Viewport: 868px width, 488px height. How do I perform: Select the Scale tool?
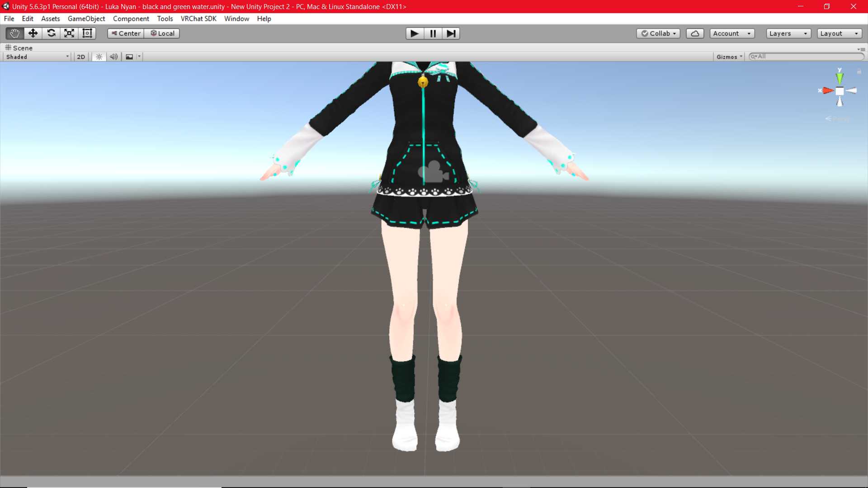pos(69,33)
